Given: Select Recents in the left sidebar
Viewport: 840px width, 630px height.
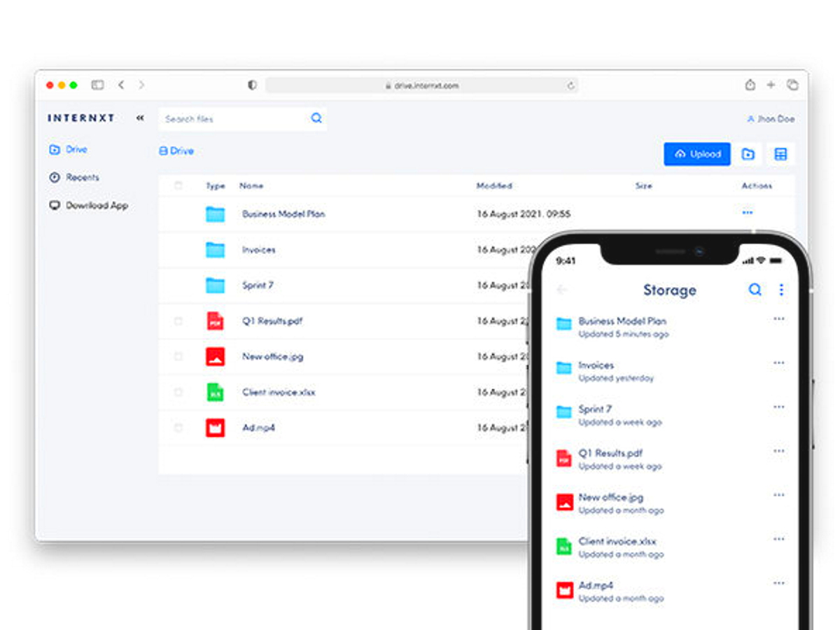Looking at the screenshot, I should coord(82,178).
